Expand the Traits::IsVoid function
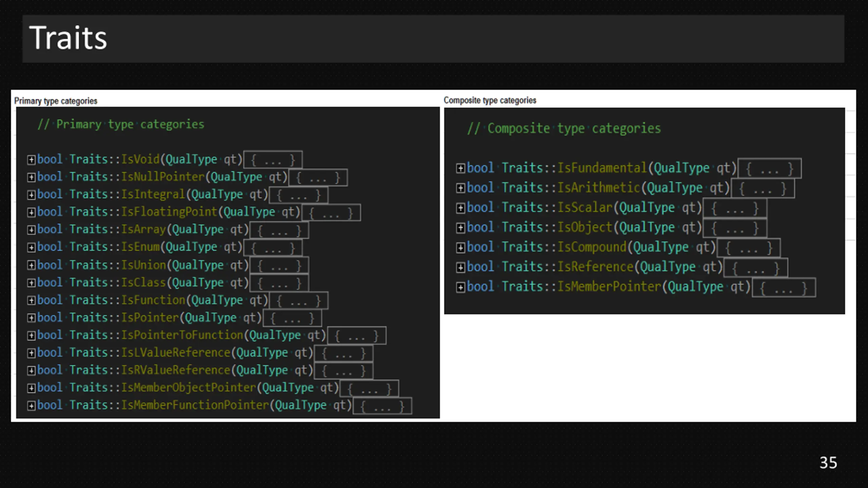The height and width of the screenshot is (488, 868). 31,160
